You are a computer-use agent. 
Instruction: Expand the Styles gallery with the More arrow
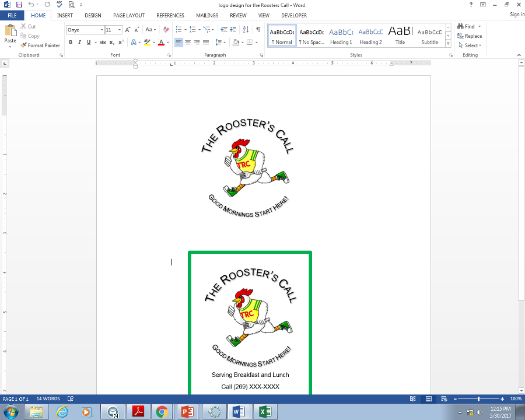pos(448,44)
